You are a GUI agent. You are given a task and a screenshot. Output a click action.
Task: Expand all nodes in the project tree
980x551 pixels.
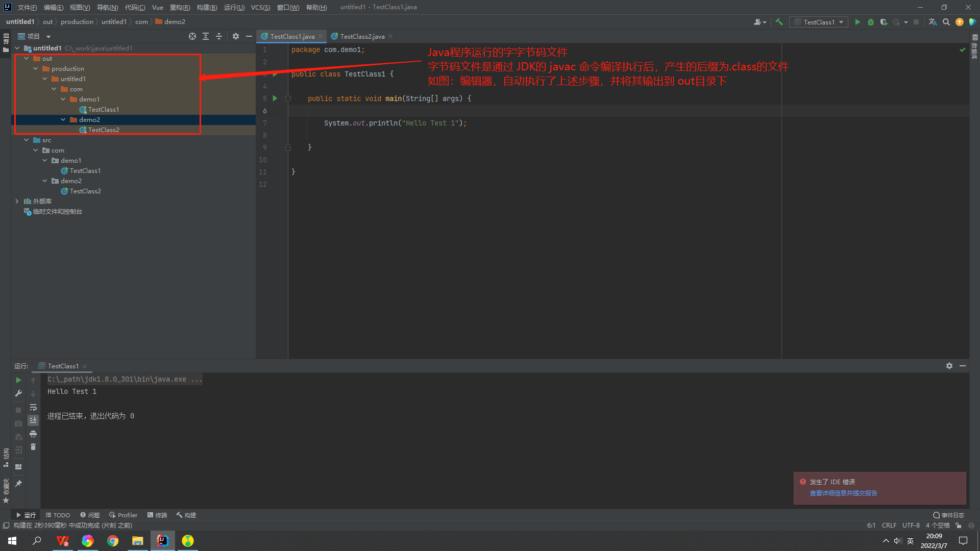[x=206, y=36]
